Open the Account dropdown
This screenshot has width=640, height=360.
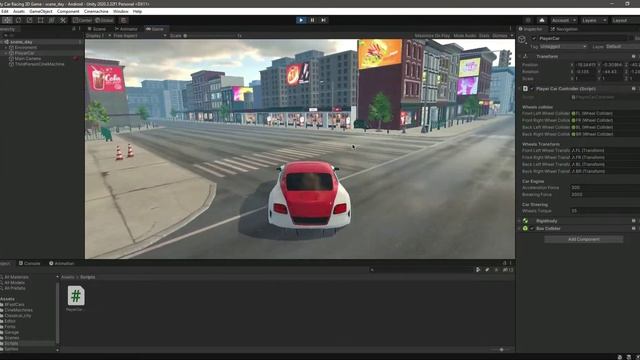click(x=563, y=20)
